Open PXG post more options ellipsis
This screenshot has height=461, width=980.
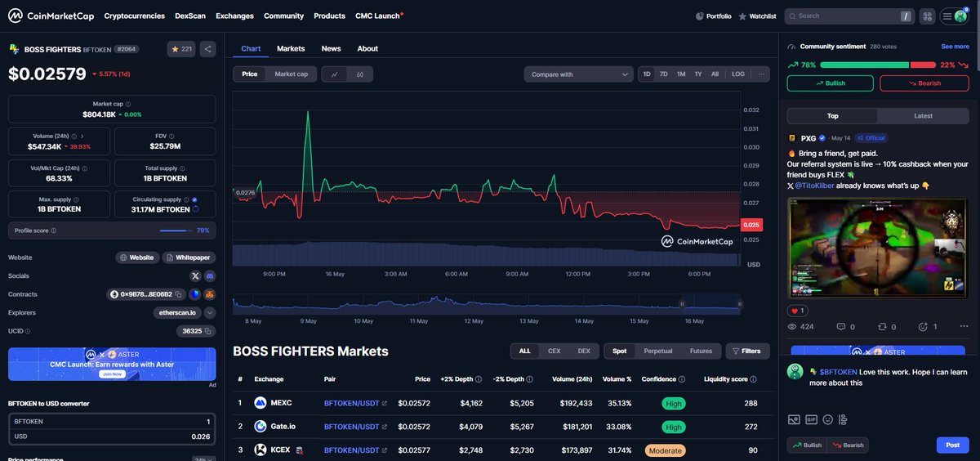pos(964,327)
